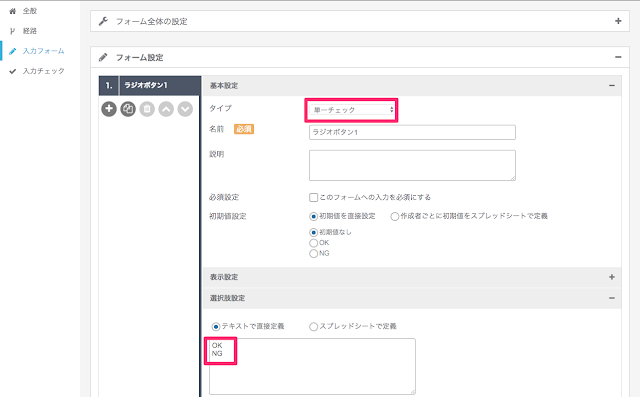Click the move form item up arrow
640x397 pixels.
(x=166, y=109)
